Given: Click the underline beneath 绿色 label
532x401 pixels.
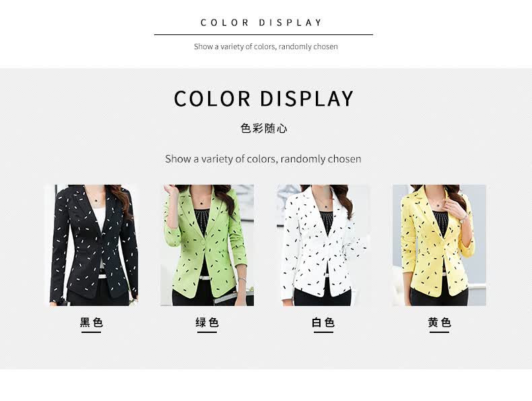Looking at the screenshot, I should click(x=207, y=332).
